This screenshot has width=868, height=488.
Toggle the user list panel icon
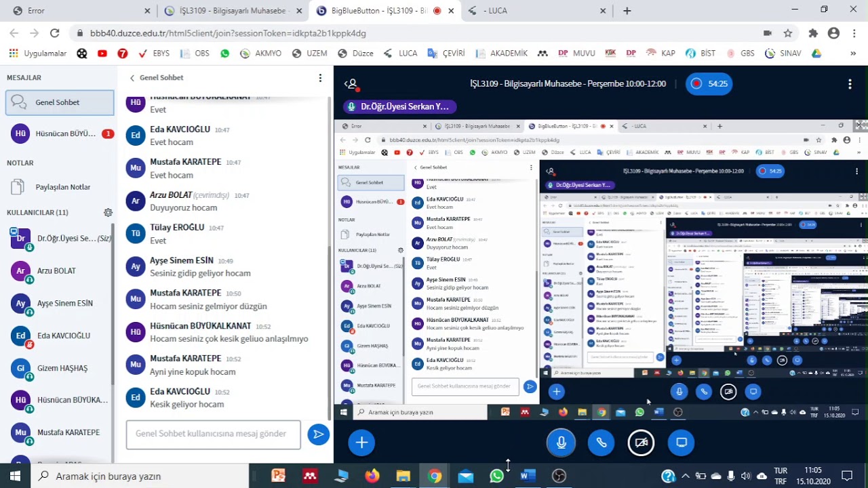pos(351,84)
